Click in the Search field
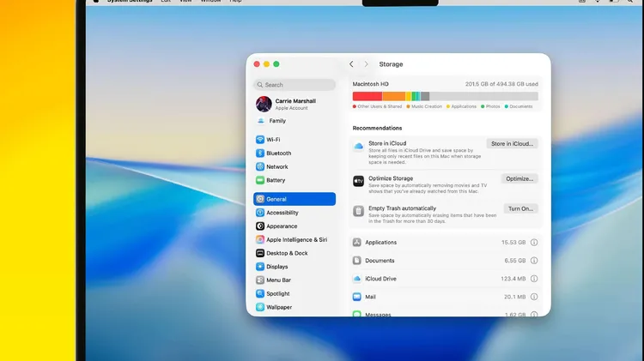The image size is (644, 361). 295,85
